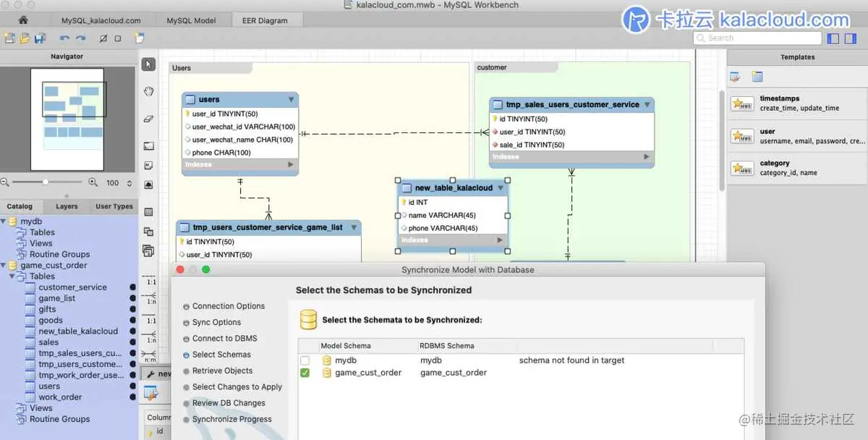Click the redo arrow in toolbar
The image size is (868, 440).
click(80, 38)
